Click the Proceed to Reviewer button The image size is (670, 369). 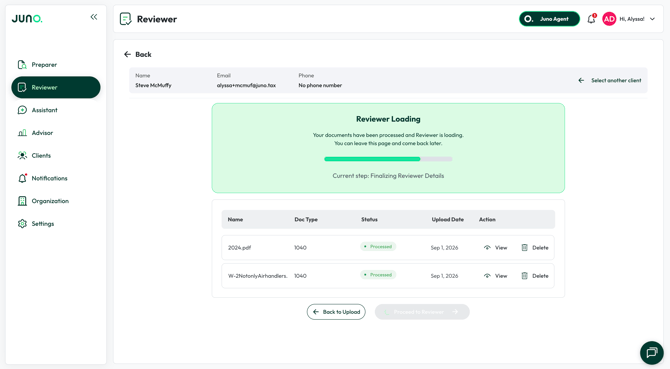422,312
